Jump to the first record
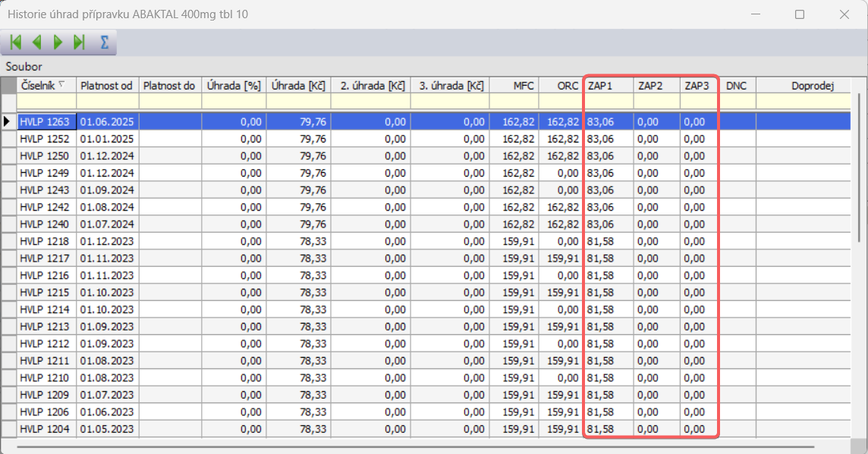 click(15, 42)
